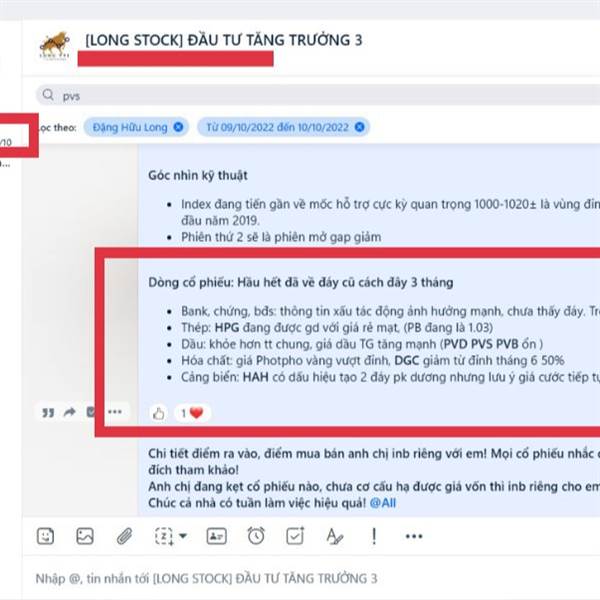600x600 pixels.
Task: Like the message with the thumbs up
Action: pyautogui.click(x=158, y=413)
